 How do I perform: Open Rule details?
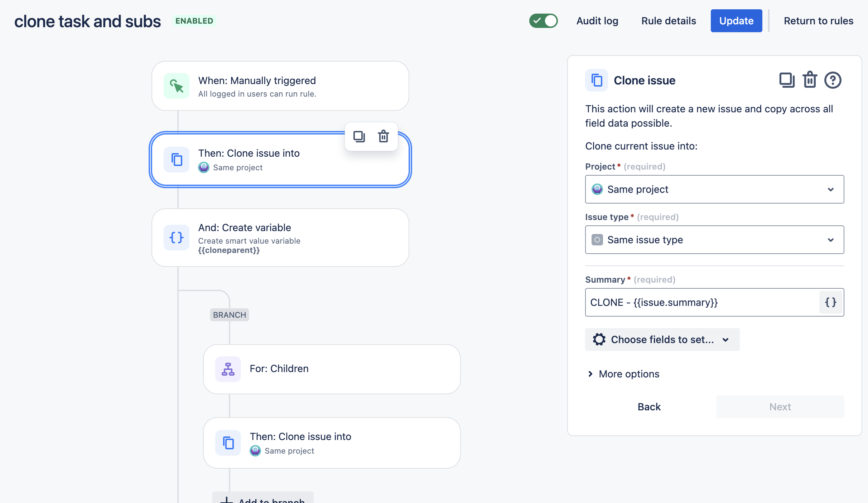click(x=669, y=21)
